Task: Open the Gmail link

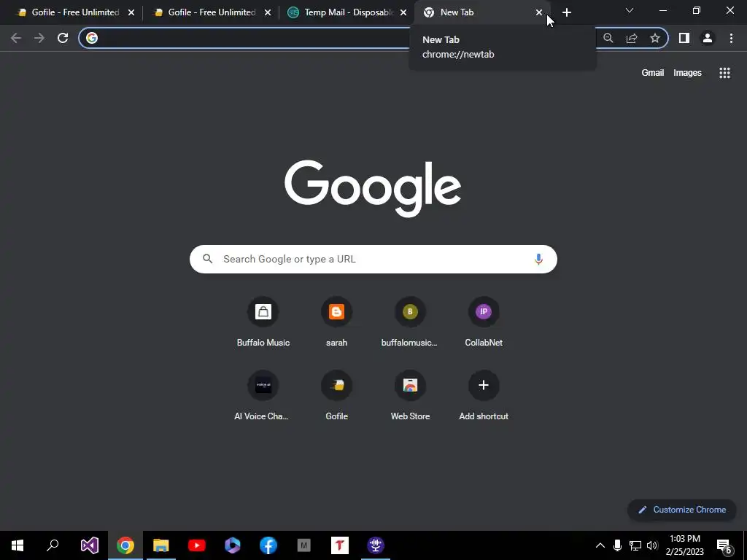Action: tap(652, 73)
